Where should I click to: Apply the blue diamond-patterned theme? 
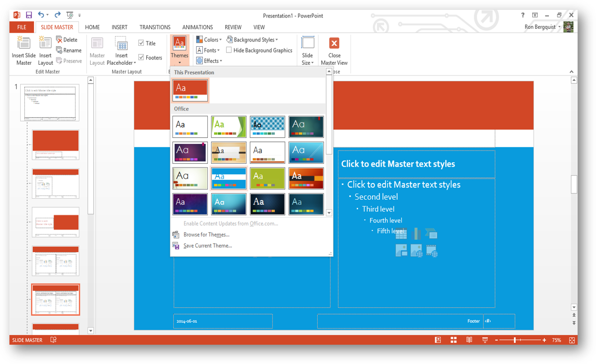click(x=267, y=127)
